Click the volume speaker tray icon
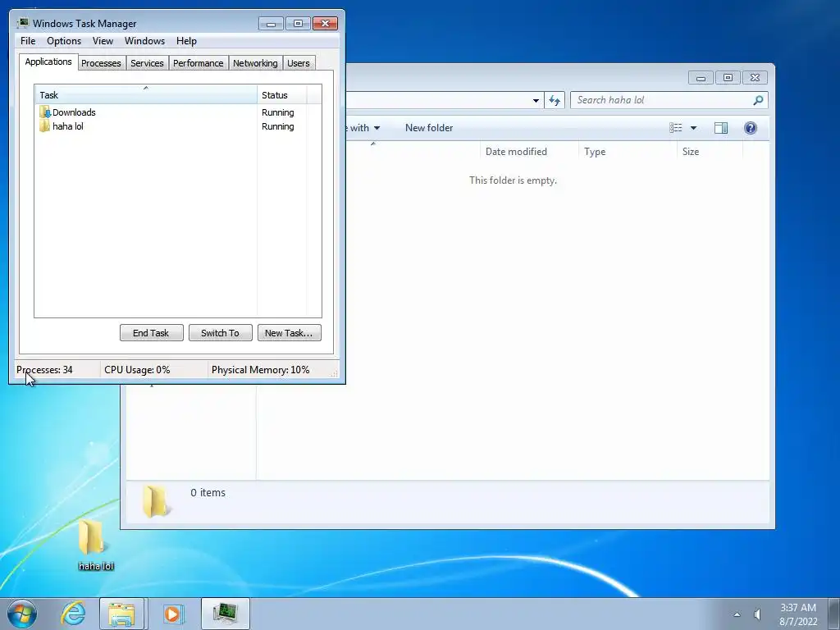Image resolution: width=840 pixels, height=630 pixels. pos(757,614)
